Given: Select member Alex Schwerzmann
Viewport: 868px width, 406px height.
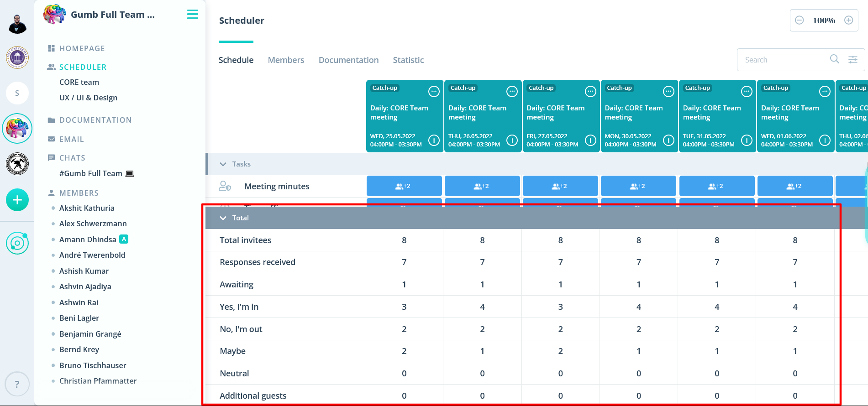Looking at the screenshot, I should click(93, 224).
